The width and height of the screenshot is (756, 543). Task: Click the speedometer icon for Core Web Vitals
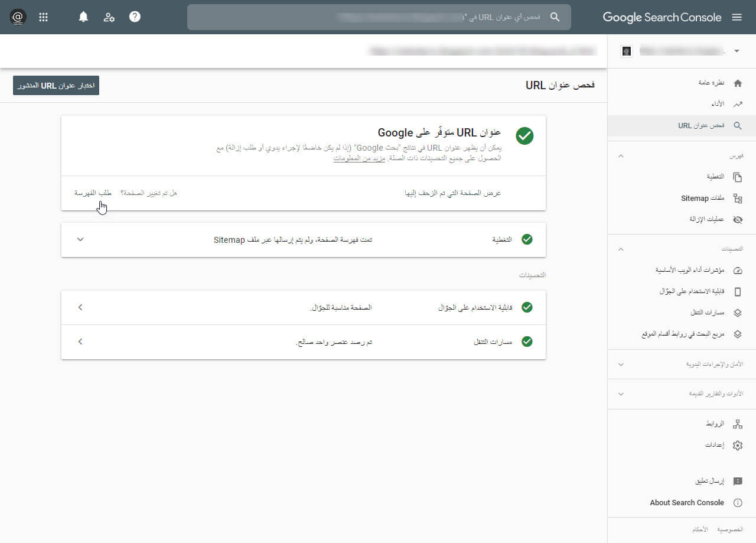[737, 271]
